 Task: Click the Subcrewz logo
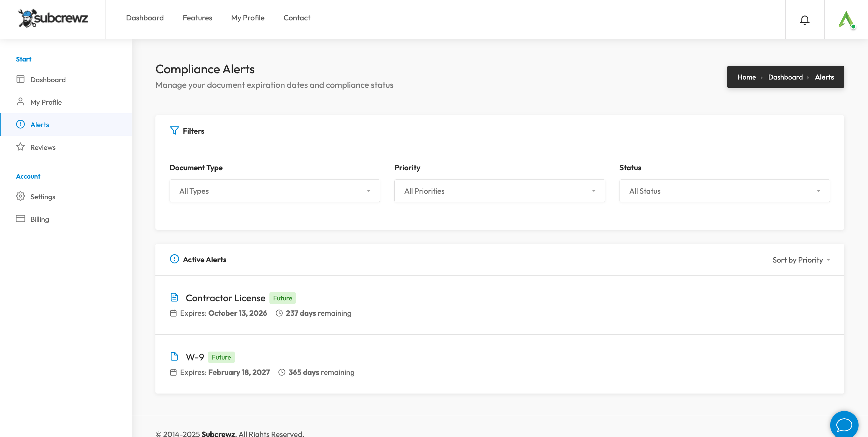tap(53, 19)
